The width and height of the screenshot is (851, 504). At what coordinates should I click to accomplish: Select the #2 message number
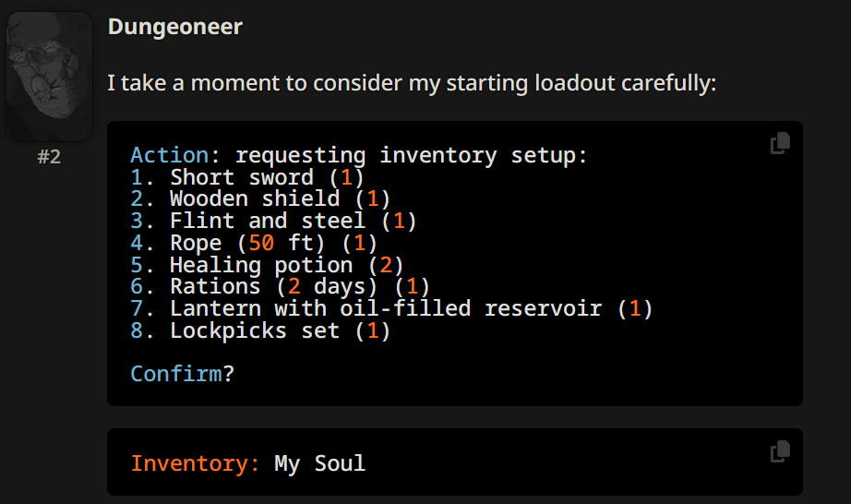[x=49, y=157]
